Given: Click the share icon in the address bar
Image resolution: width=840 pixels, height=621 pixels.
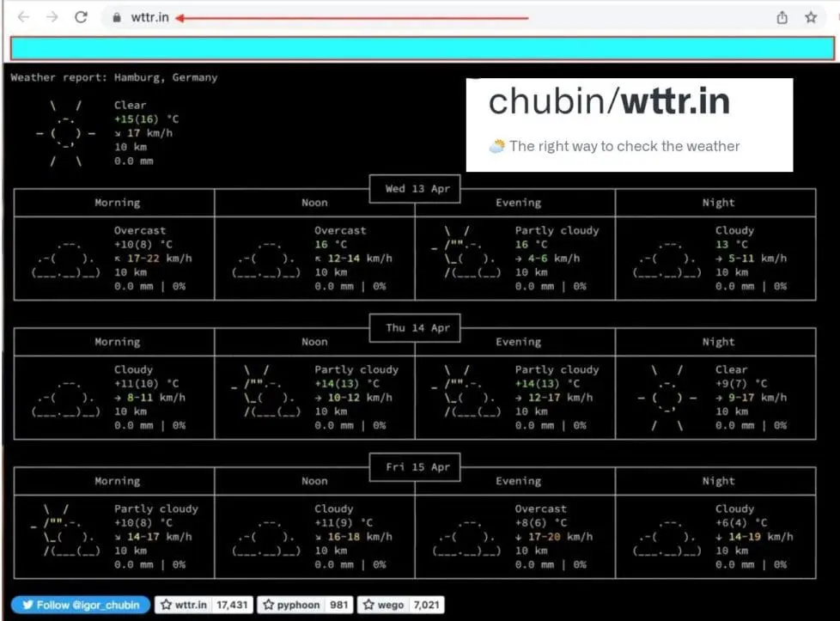Looking at the screenshot, I should [x=782, y=17].
